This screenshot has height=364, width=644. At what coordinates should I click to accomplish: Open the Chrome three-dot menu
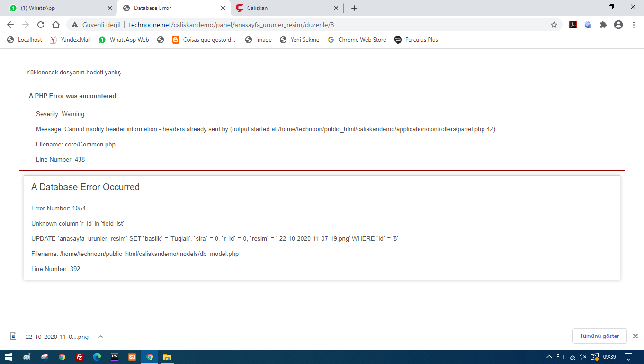(x=634, y=25)
